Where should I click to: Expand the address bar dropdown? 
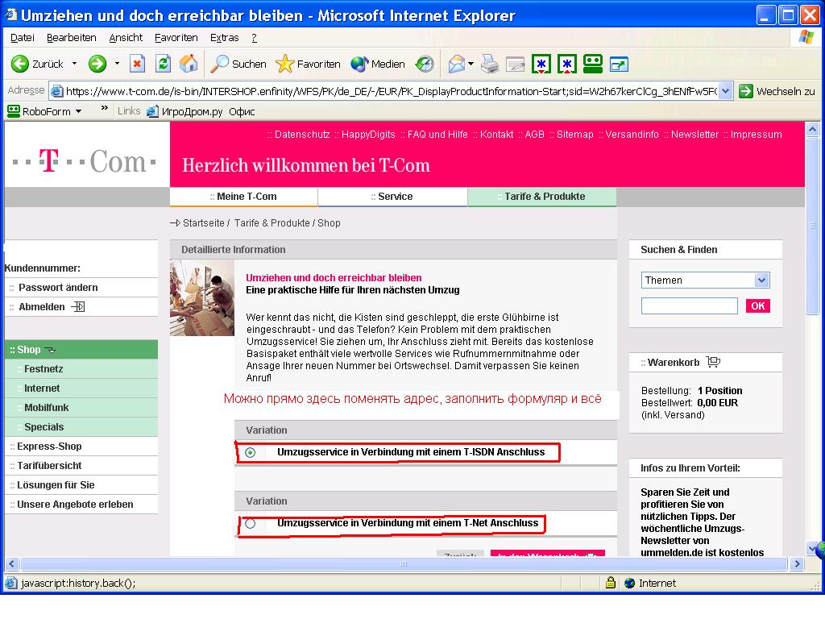[725, 91]
